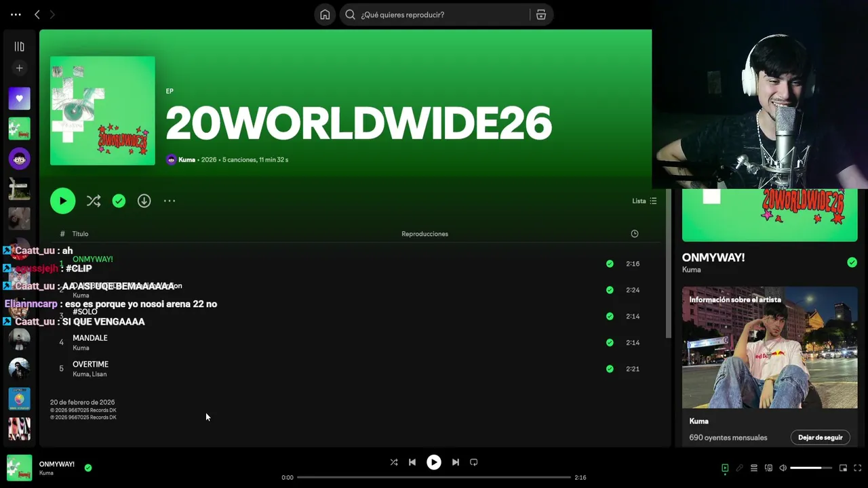Expand Your Library sidebar icon
Screen dimensions: 868x488
[x=19, y=46]
